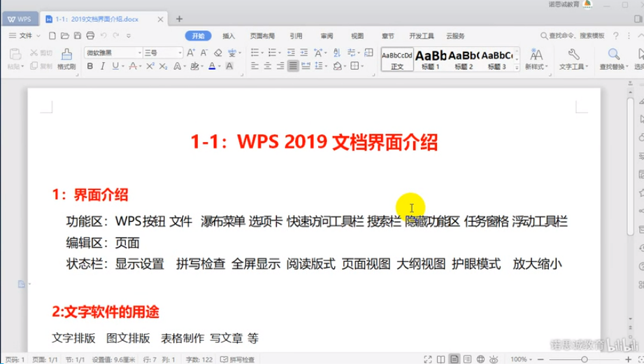The image size is (644, 364).
Task: Open the Page Layout (页面布局) tab
Action: tap(262, 36)
